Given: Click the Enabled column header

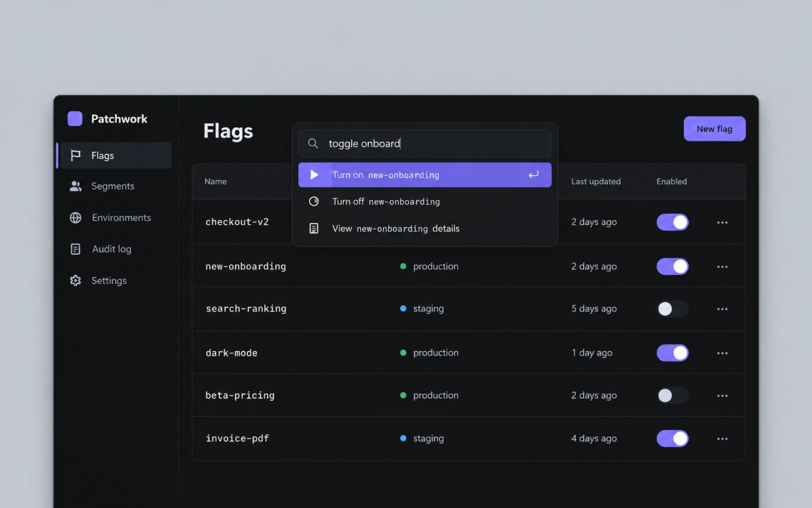Looking at the screenshot, I should tap(672, 182).
